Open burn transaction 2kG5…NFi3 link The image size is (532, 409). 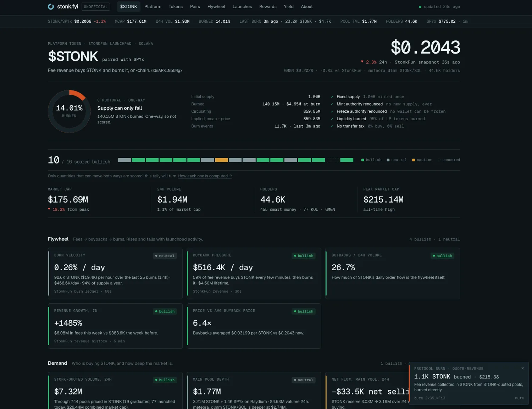(x=430, y=398)
